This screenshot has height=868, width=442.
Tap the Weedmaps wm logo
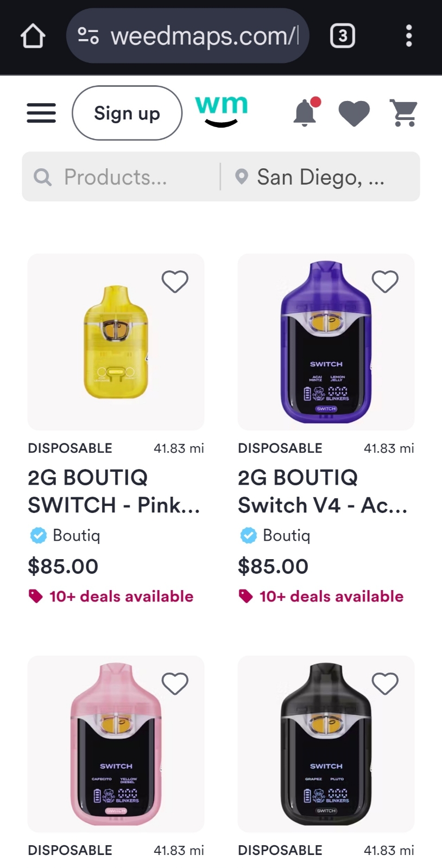coord(221,111)
